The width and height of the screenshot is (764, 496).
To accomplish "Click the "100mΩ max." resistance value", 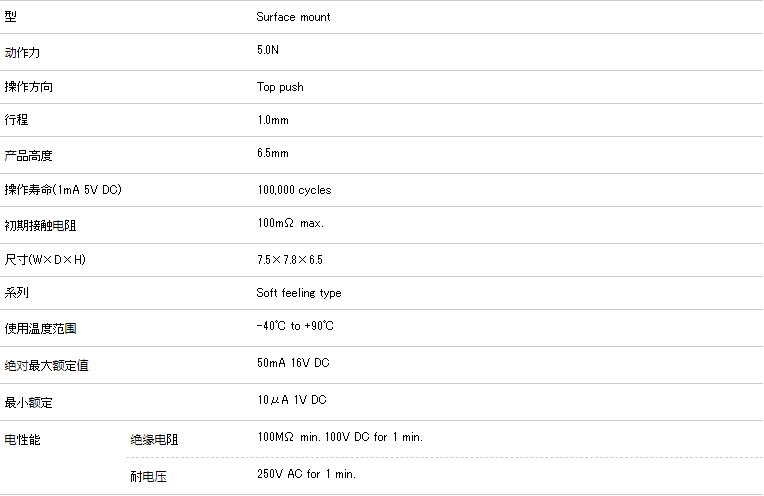I will coord(290,223).
